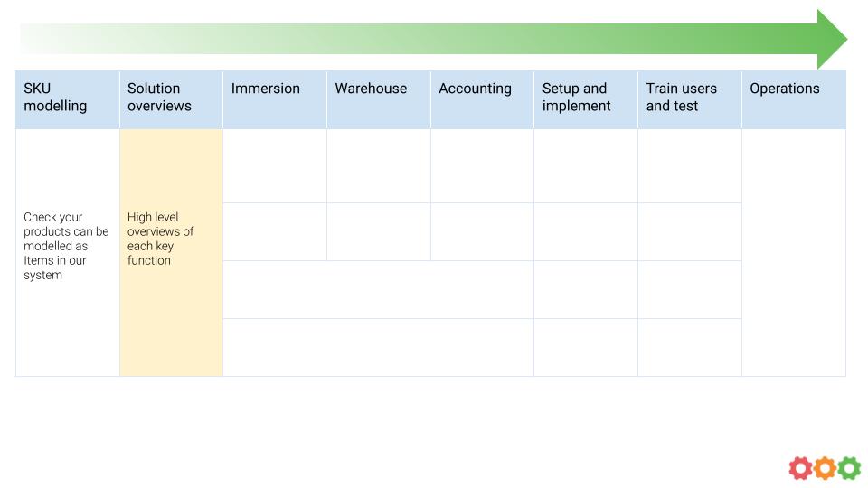Click the orange gear icon

click(x=825, y=468)
